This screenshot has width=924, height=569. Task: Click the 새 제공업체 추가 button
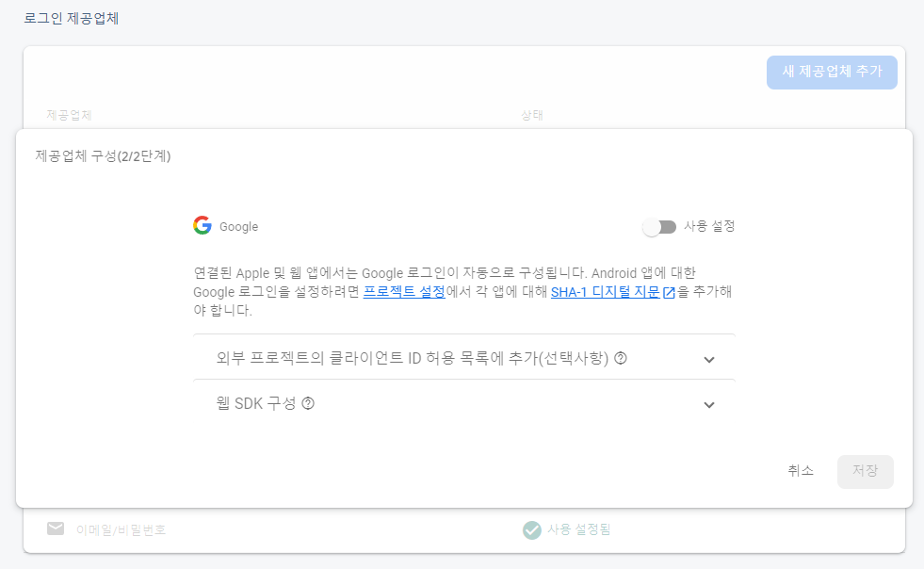click(832, 72)
